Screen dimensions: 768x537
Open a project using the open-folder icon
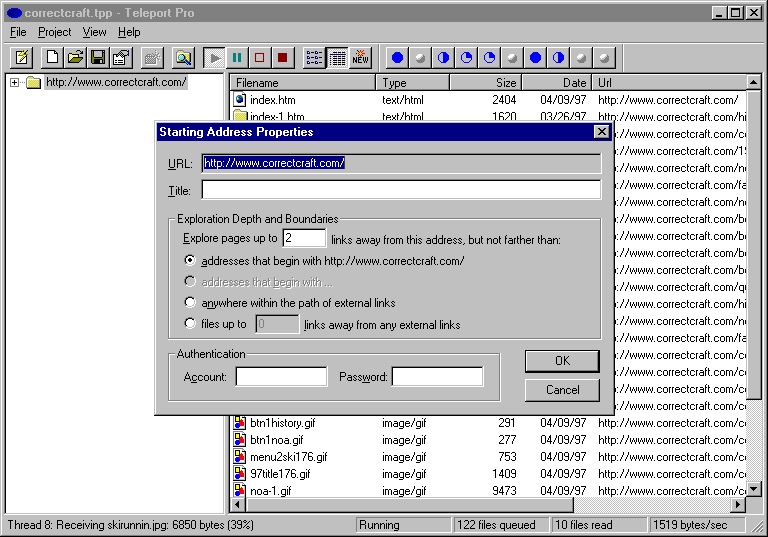[75, 58]
